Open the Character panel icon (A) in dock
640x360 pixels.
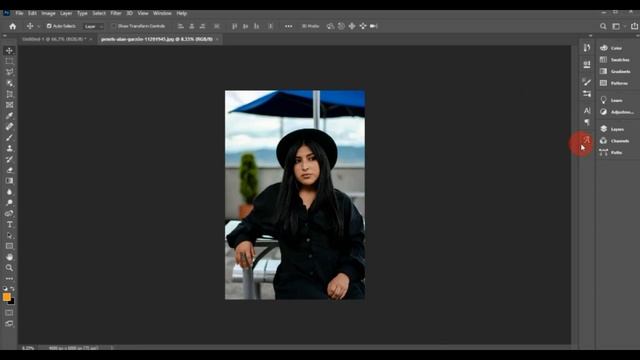[587, 111]
